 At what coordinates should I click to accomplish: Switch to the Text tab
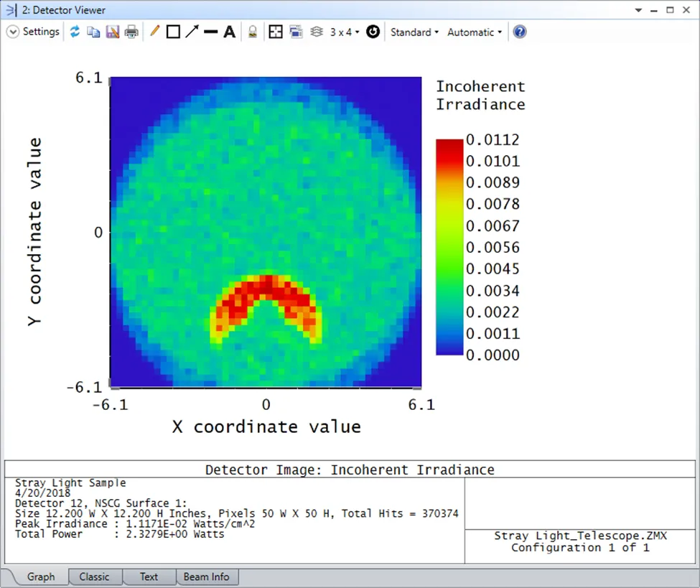pyautogui.click(x=149, y=577)
